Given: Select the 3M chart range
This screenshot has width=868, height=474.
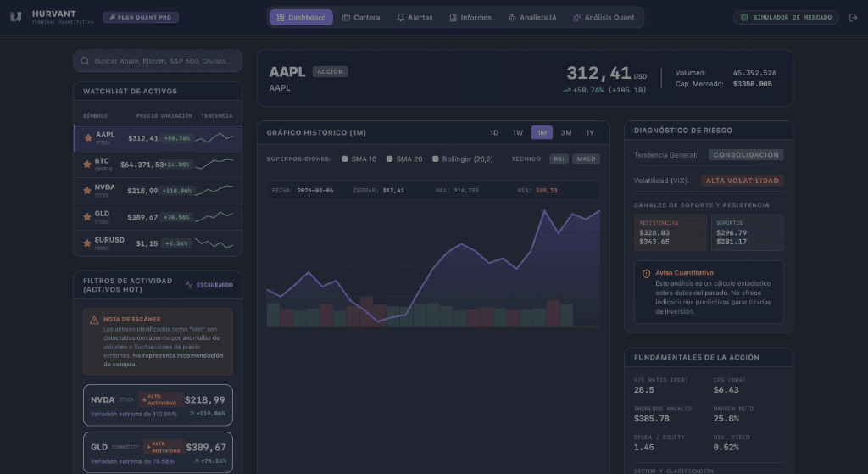Looking at the screenshot, I should click(566, 132).
